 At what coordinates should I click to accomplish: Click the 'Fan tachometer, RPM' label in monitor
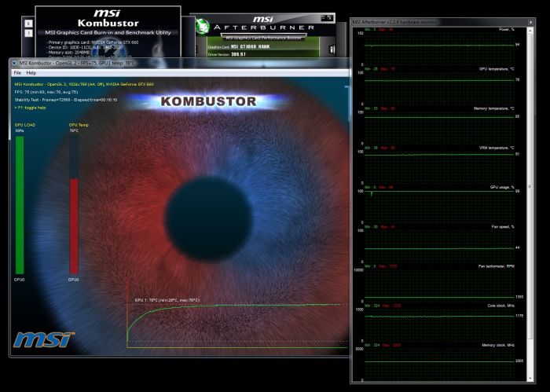(x=497, y=266)
